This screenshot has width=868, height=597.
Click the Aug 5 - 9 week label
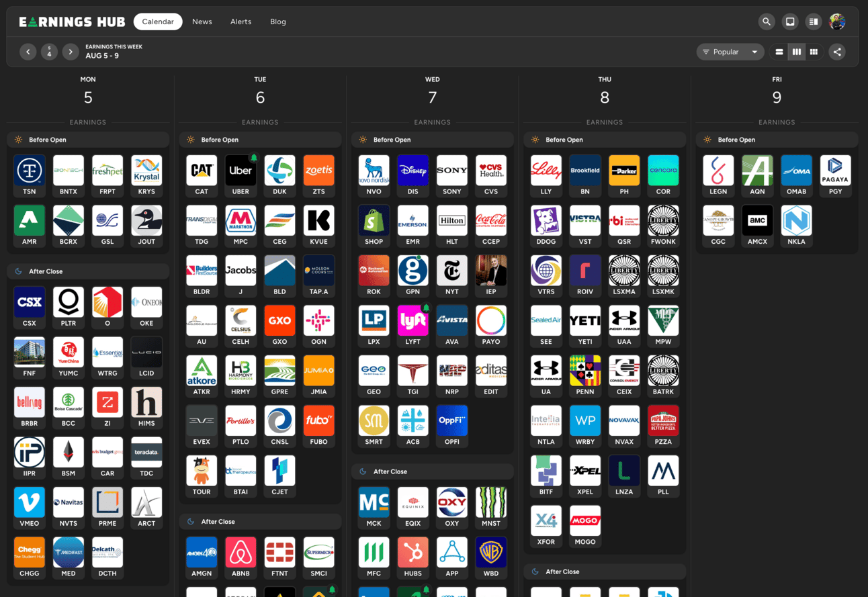tap(102, 56)
